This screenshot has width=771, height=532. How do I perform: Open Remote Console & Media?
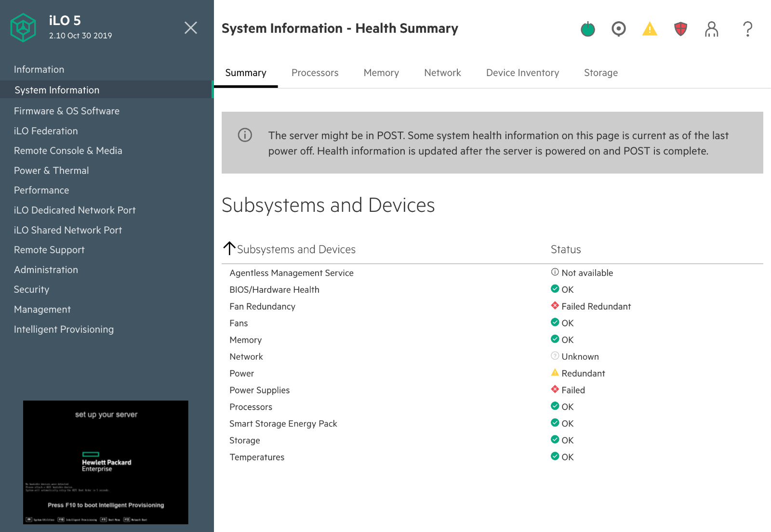point(68,151)
